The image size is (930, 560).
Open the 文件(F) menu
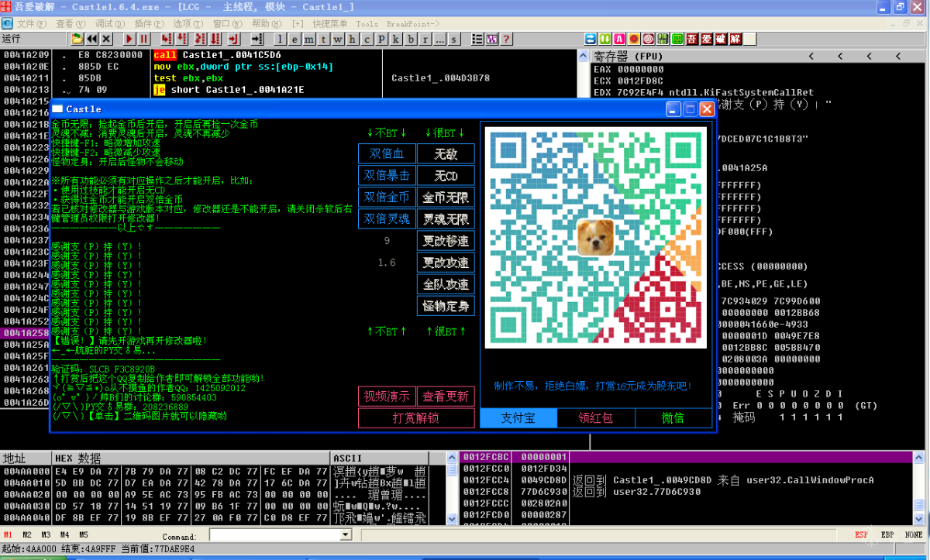(32, 23)
